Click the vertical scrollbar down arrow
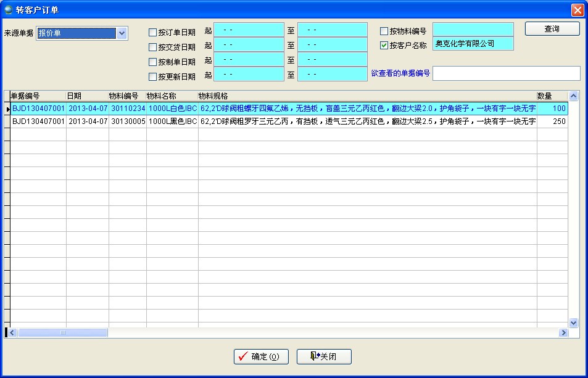 pos(573,323)
